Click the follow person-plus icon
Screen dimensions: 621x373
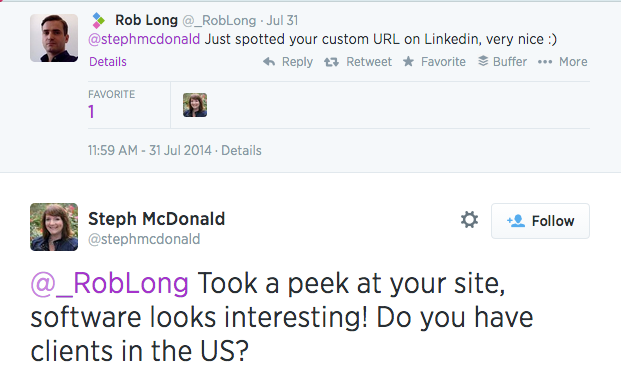pos(516,221)
